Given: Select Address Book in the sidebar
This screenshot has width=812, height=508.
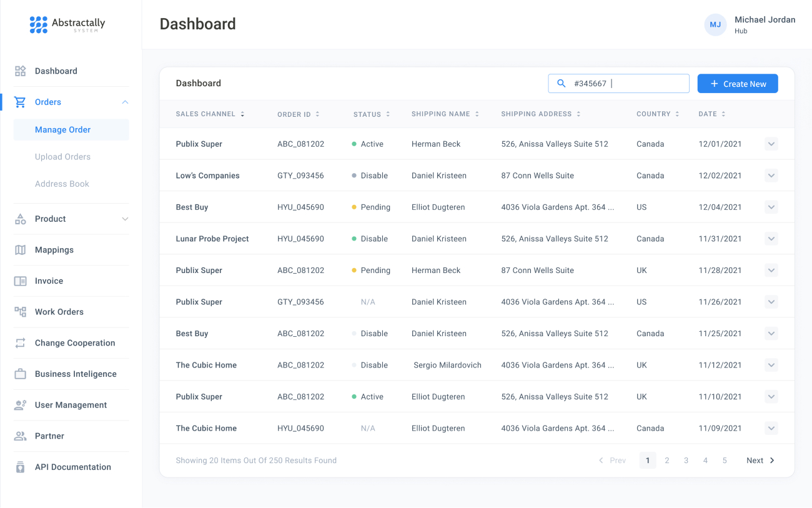Looking at the screenshot, I should tap(62, 184).
